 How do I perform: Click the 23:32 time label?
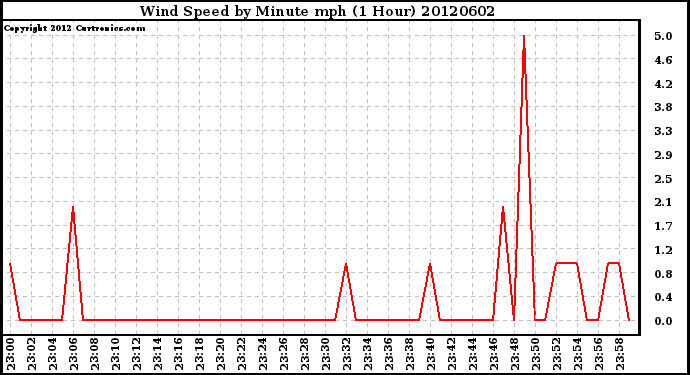tap(347, 354)
